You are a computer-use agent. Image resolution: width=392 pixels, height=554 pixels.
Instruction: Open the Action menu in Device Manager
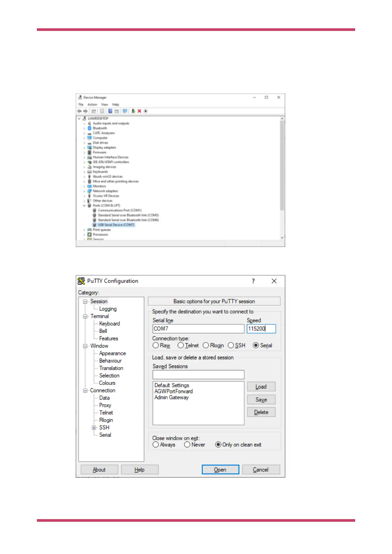click(x=92, y=104)
